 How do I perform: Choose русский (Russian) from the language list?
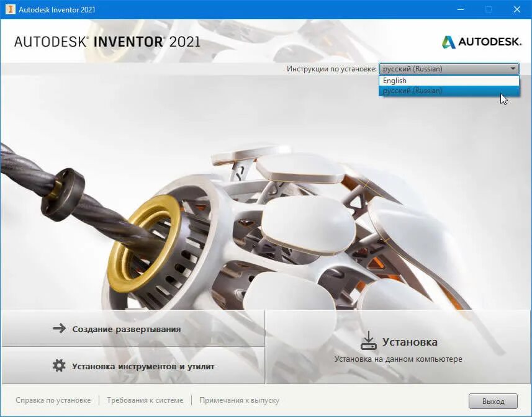(x=449, y=91)
